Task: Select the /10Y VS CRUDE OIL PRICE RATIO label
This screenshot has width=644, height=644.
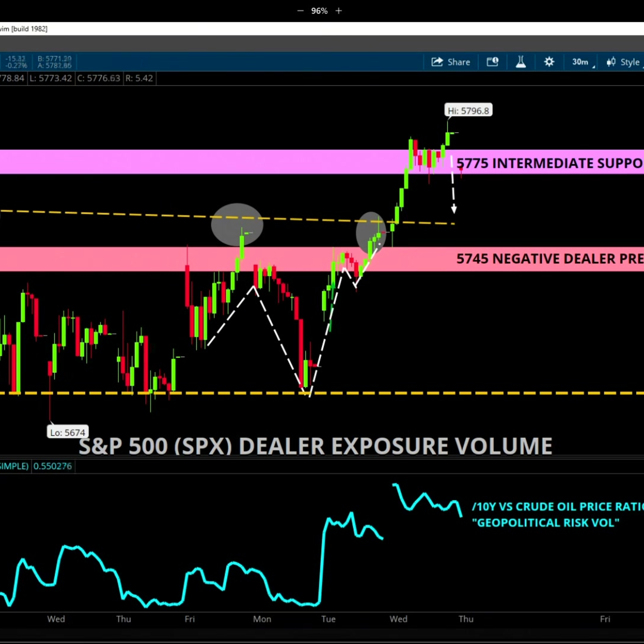Action: click(x=558, y=507)
